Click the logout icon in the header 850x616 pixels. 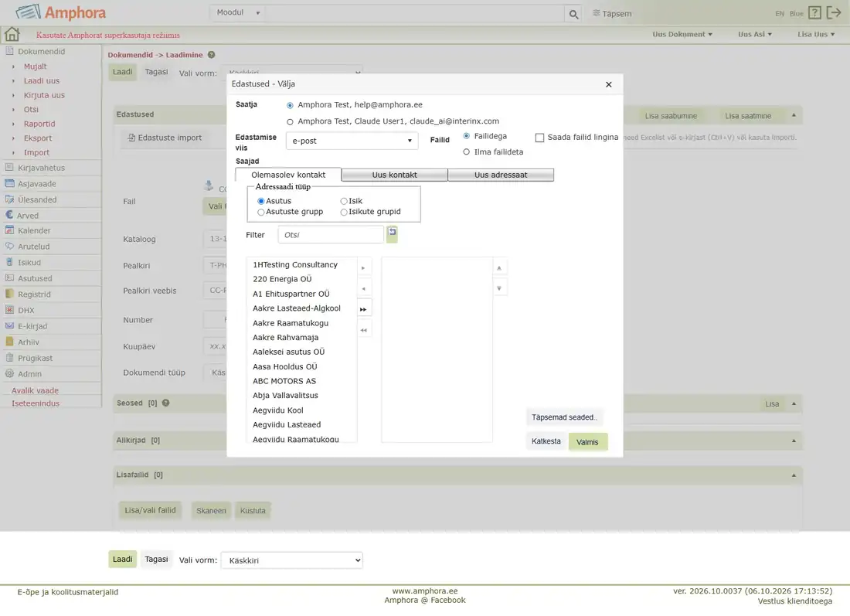pyautogui.click(x=834, y=12)
